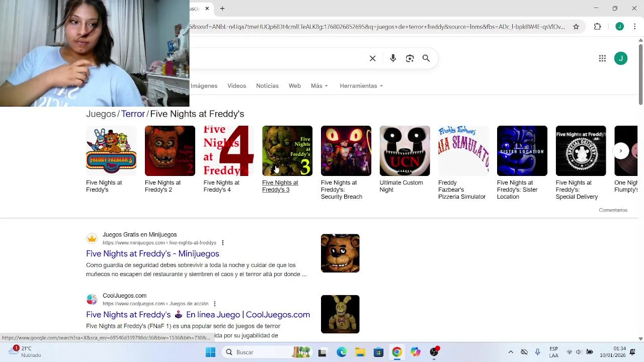Open the ESP LAA language indicator
Image resolution: width=644 pixels, height=362 pixels.
[x=554, y=352]
